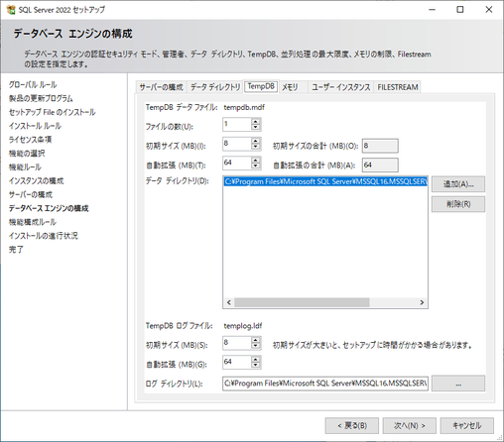Image resolution: width=504 pixels, height=442 pixels.
Task: Increase data file autogrowth (自動拡張 (MB)(T)) up arrow
Action: [255, 160]
